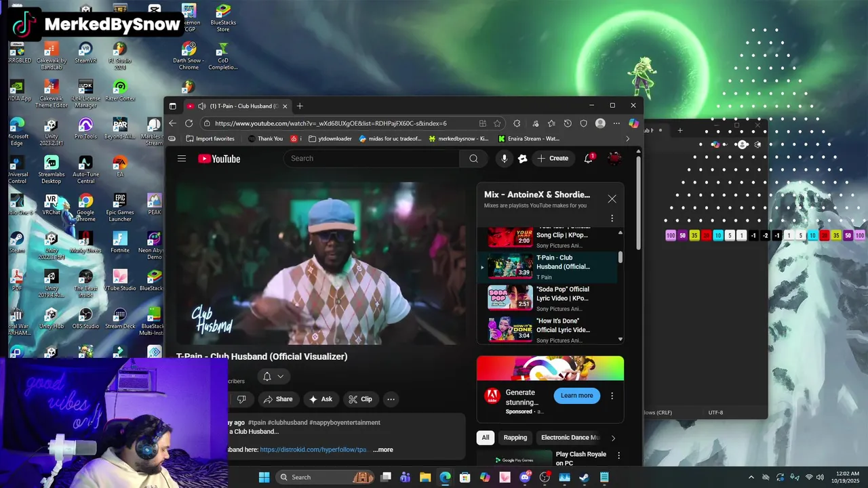Select the Fortnite desktop shortcut
This screenshot has height=488, width=868.
[120, 243]
